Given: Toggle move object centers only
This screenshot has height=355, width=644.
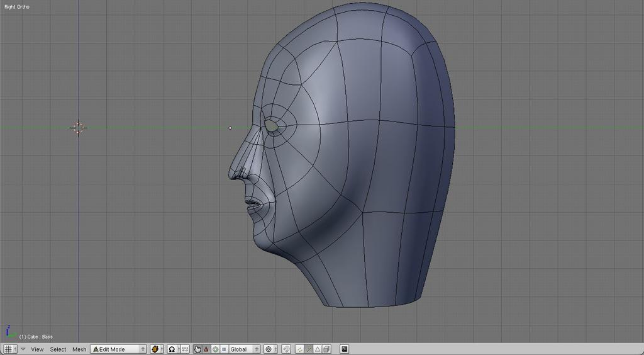Looking at the screenshot, I should click(x=185, y=349).
